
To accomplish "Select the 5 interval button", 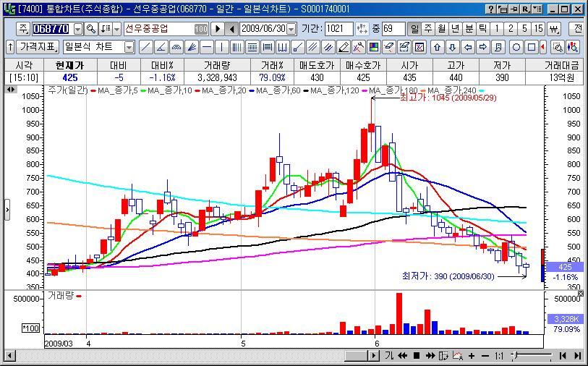I will (524, 28).
